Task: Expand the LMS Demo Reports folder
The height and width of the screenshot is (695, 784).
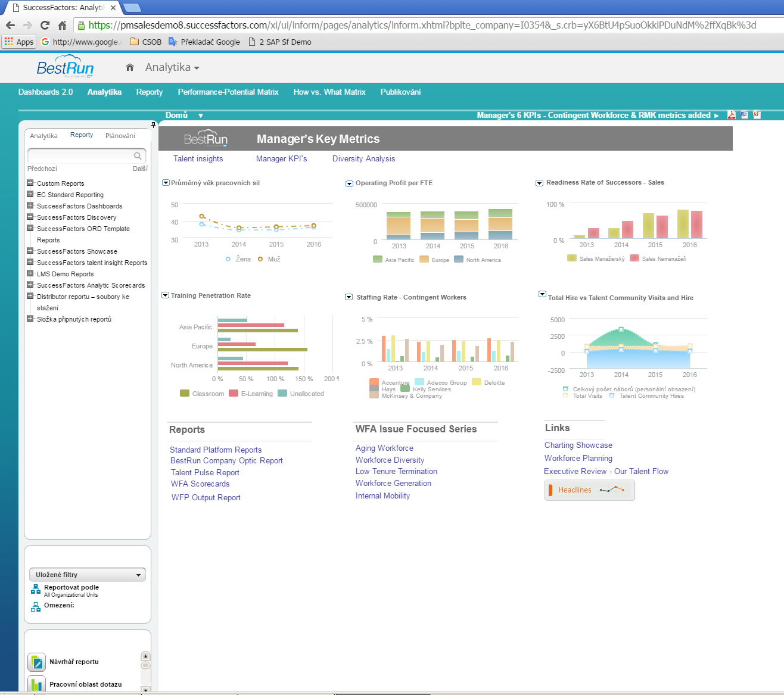Action: 30,273
